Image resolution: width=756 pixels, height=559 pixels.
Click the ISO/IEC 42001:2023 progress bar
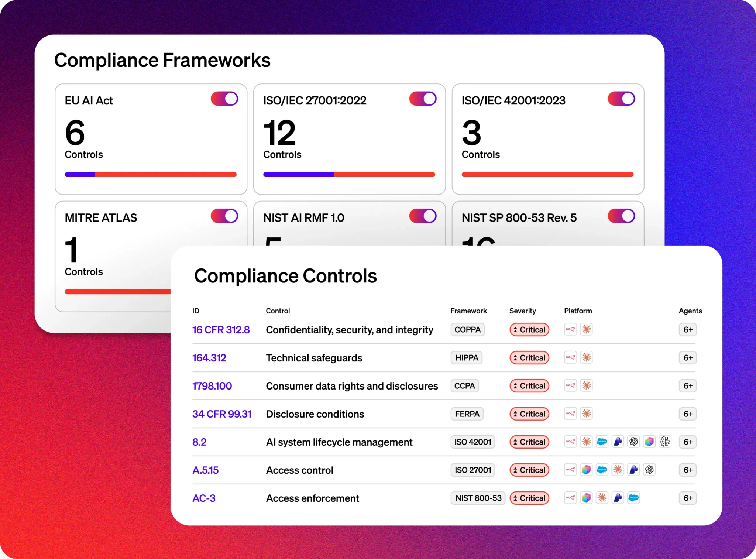548,174
